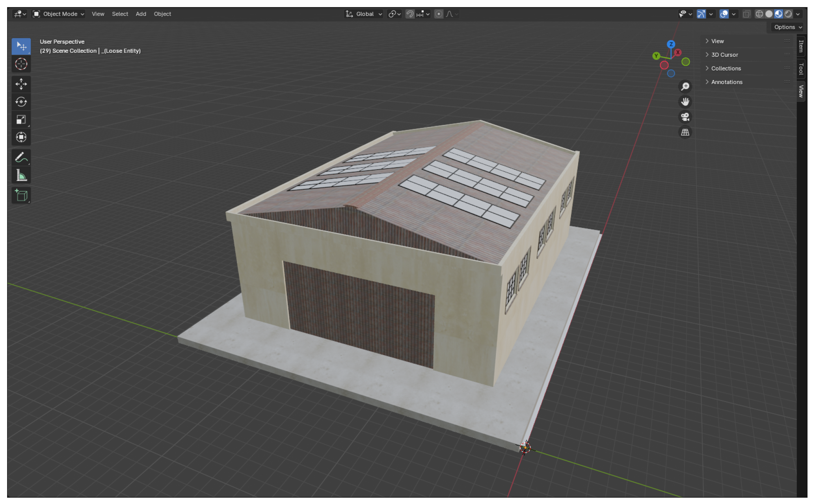Select the Add Cube tool
This screenshot has height=504, width=815.
(x=21, y=195)
